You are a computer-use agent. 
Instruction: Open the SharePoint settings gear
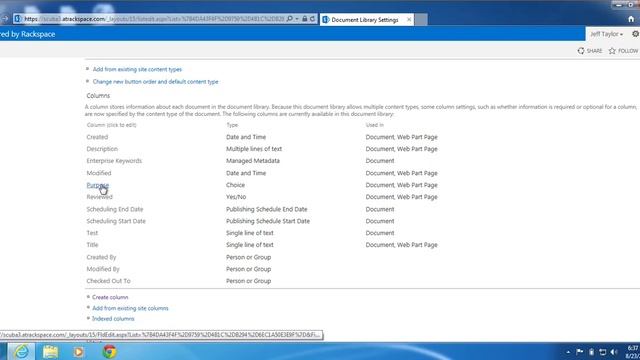(x=636, y=34)
